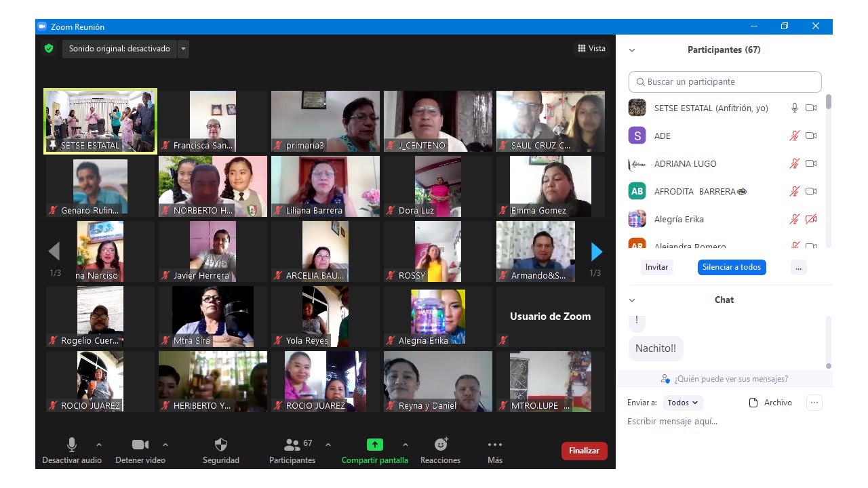Click the red Finalizar button
Viewport: 868px width, 488px height.
click(x=584, y=451)
